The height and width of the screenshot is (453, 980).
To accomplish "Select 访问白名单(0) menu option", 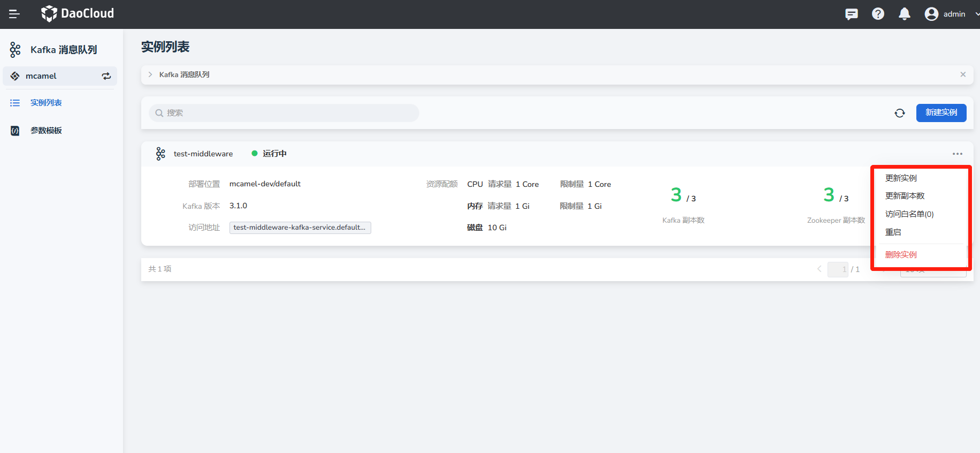I will (909, 214).
